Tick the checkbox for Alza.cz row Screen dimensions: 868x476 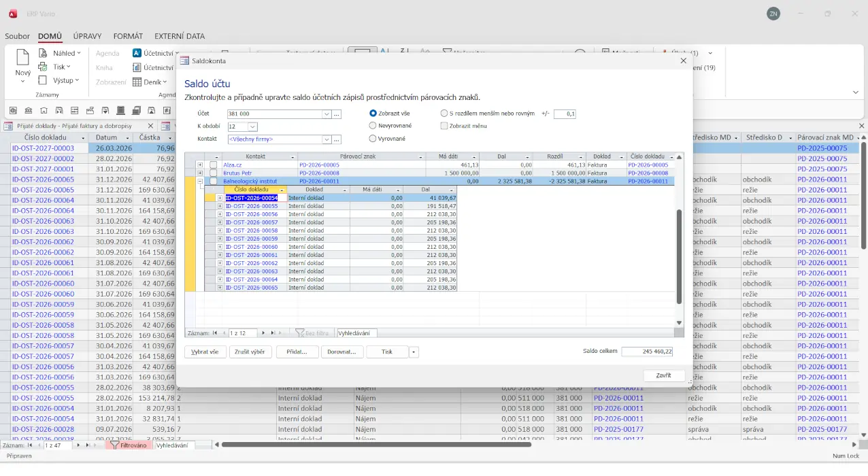213,165
